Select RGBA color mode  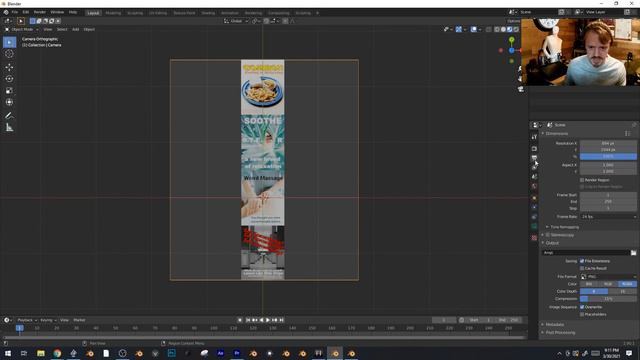point(627,284)
